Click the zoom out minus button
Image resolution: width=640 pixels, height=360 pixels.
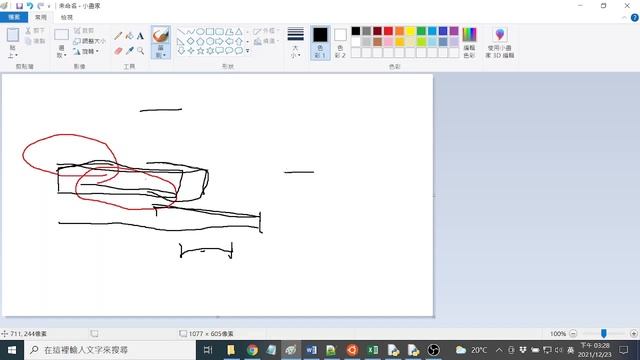pos(573,333)
